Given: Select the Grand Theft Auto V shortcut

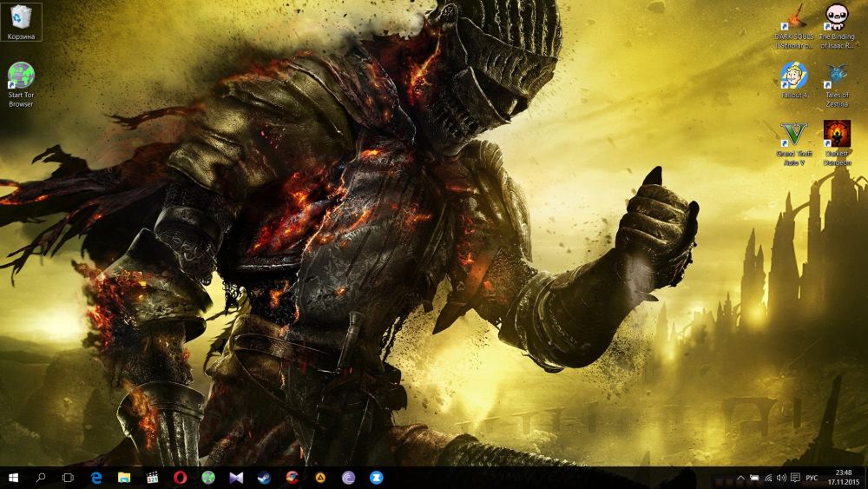Looking at the screenshot, I should point(794,144).
